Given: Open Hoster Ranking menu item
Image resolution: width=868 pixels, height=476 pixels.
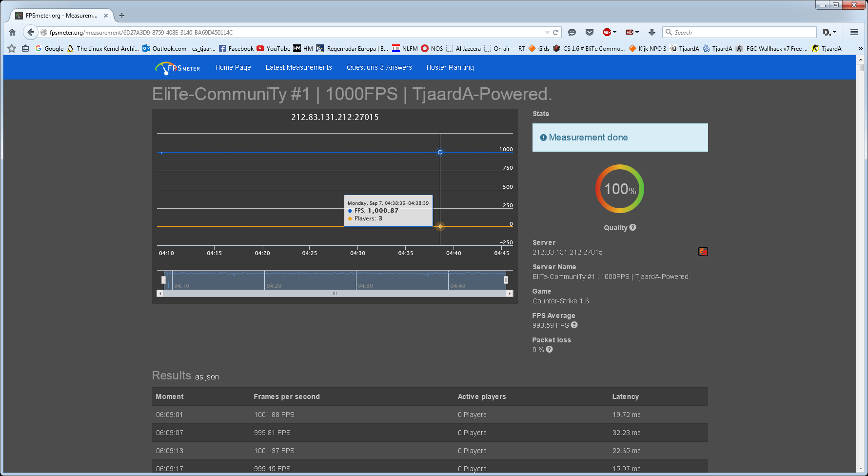Looking at the screenshot, I should point(450,67).
